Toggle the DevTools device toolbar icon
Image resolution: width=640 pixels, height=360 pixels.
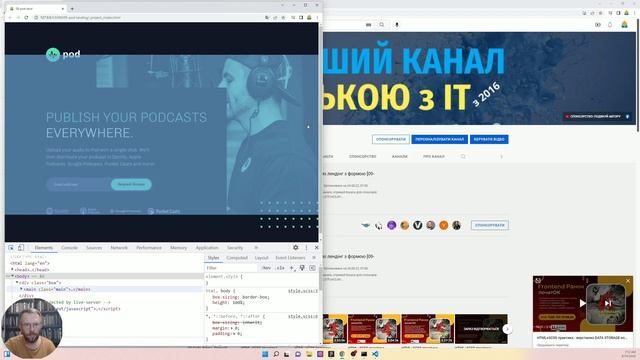tap(21, 248)
